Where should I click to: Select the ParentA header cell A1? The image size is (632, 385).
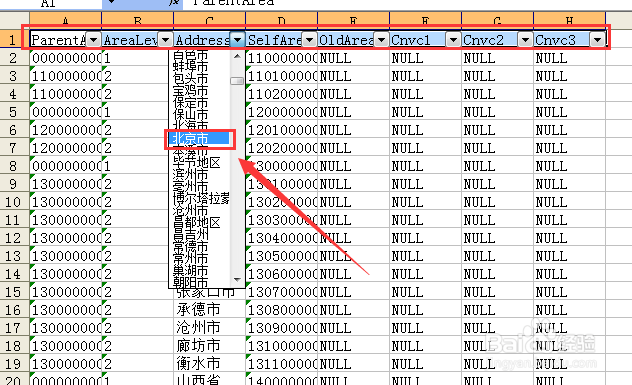(58, 40)
